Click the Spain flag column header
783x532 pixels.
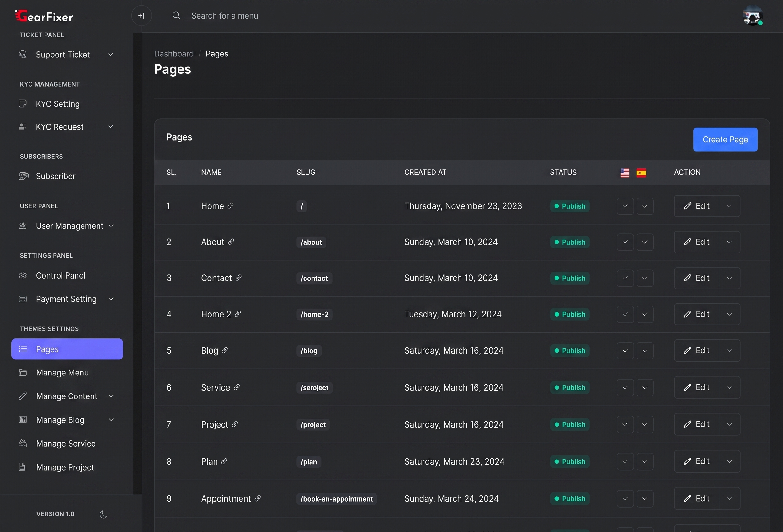tap(641, 173)
